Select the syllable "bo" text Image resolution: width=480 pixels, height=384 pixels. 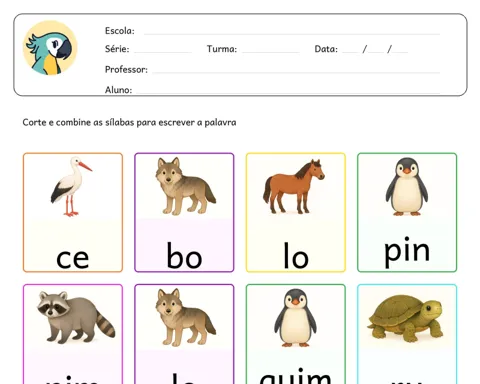pos(184,256)
